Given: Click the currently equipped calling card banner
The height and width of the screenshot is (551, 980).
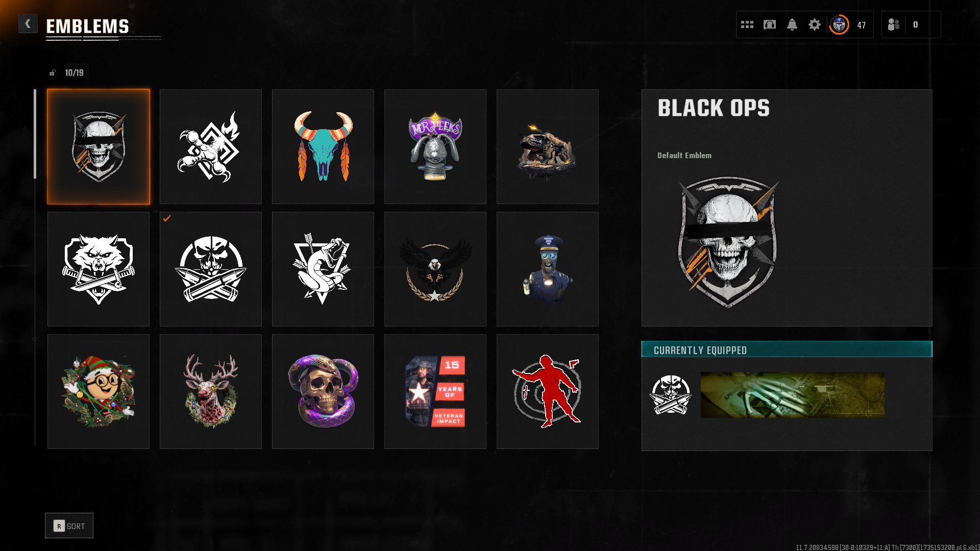Looking at the screenshot, I should click(793, 395).
